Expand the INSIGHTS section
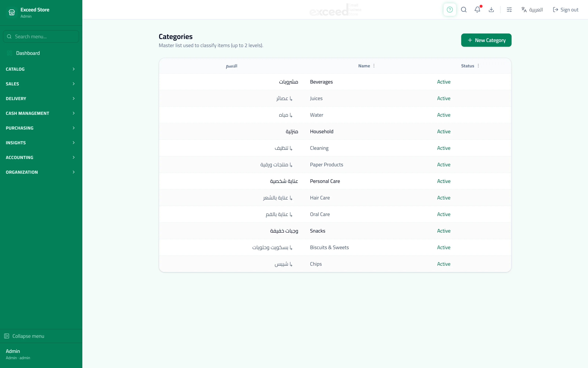Viewport: 588px width, 368px height. click(41, 143)
